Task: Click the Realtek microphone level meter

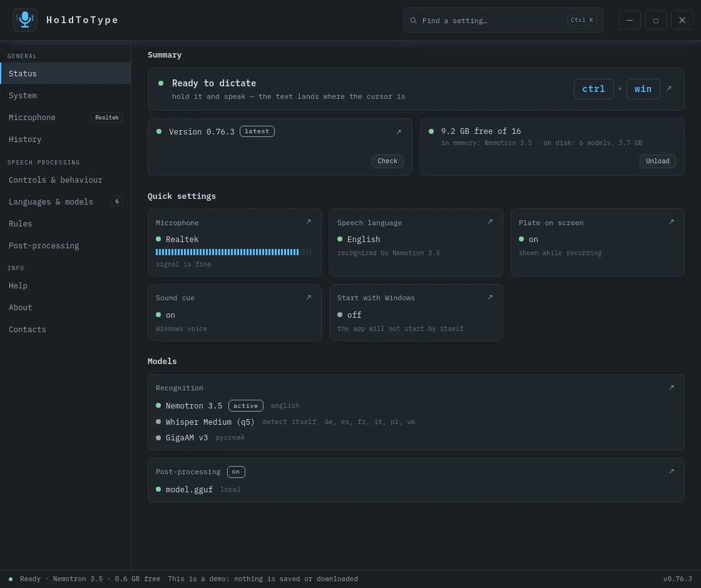Action: point(233,253)
